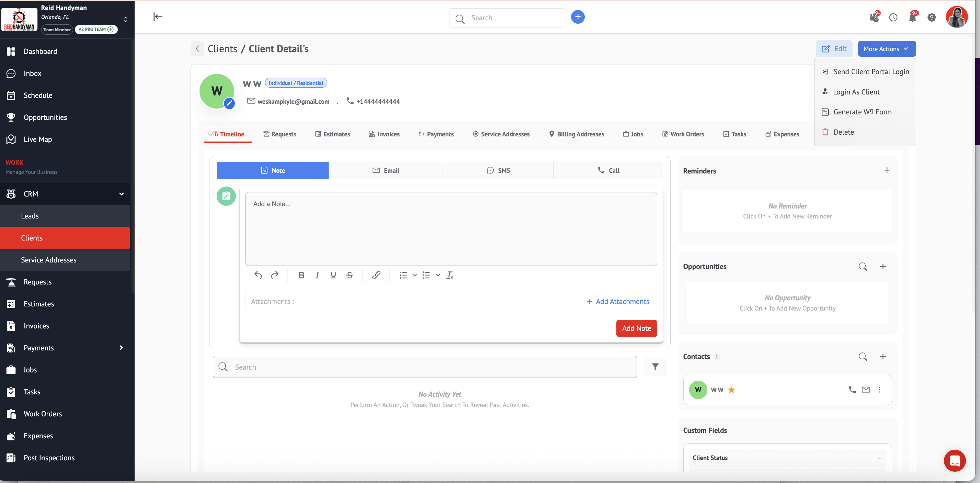Click the timeline filter funnel icon
Screen dimensions: 980x483
click(x=655, y=367)
